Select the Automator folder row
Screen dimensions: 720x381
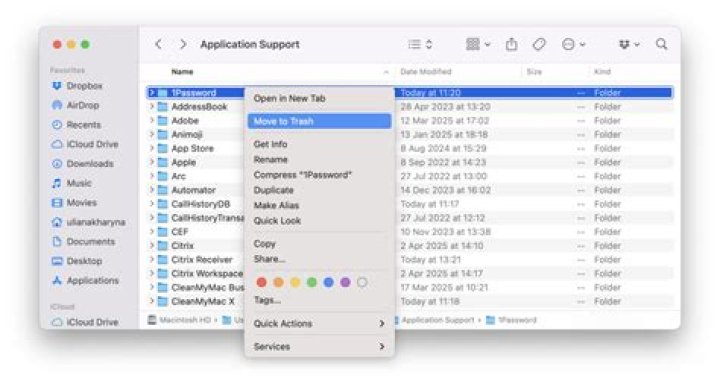pos(410,190)
